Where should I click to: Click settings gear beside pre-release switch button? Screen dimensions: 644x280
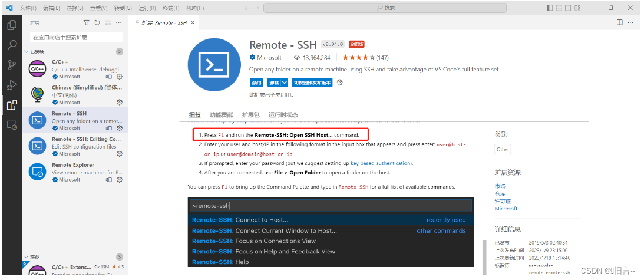pos(339,83)
